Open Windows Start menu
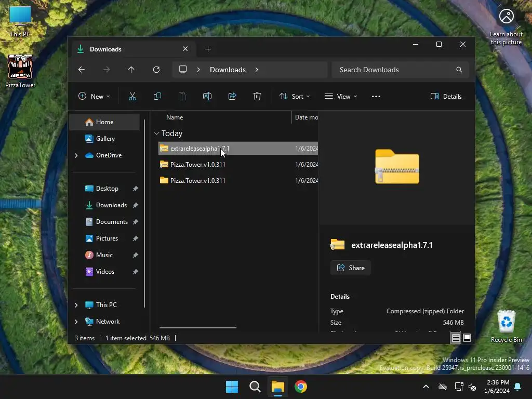 tap(232, 387)
